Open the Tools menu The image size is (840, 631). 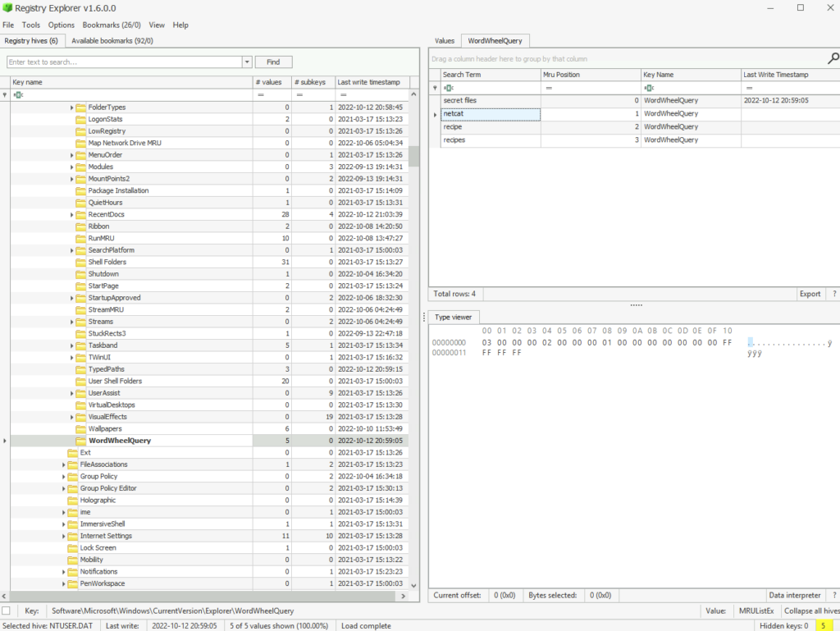pyautogui.click(x=31, y=25)
